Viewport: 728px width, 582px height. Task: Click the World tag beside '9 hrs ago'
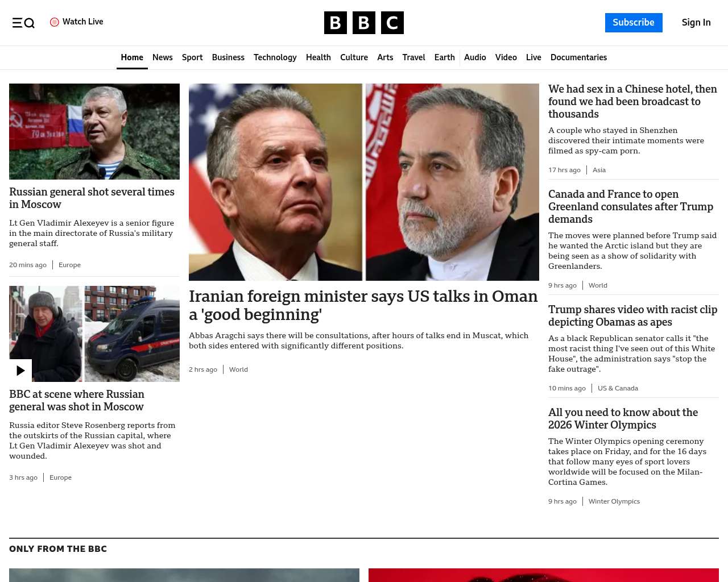point(598,285)
